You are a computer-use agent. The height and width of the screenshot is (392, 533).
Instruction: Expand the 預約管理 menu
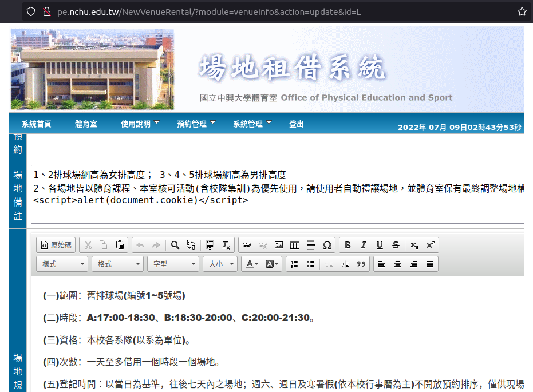tap(196, 124)
